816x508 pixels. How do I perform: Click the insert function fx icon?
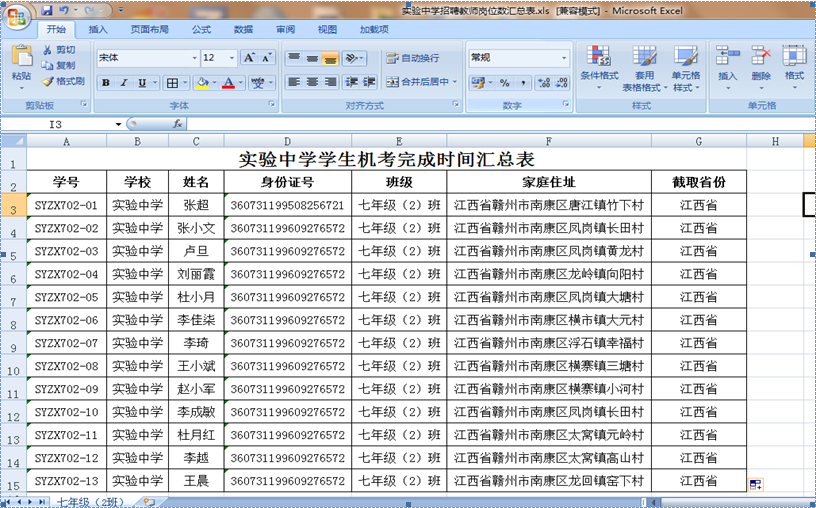coord(177,124)
